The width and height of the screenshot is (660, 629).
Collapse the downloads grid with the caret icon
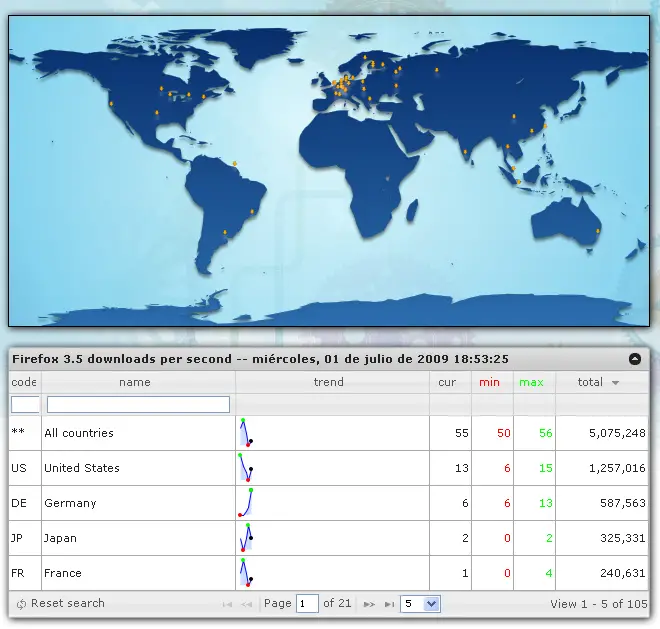pos(634,359)
